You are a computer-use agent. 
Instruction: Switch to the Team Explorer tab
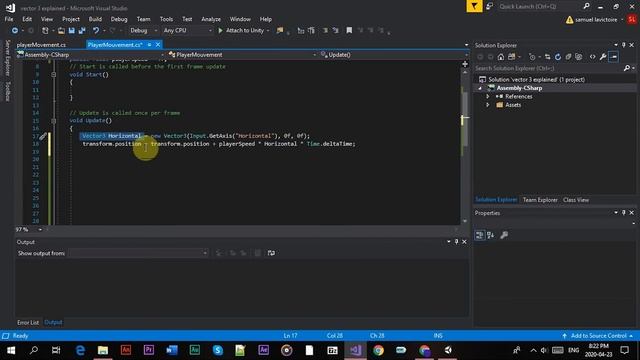tap(540, 200)
